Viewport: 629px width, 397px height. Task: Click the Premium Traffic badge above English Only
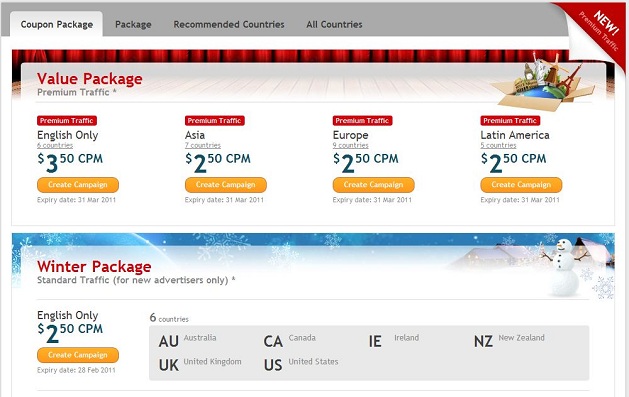[67, 121]
